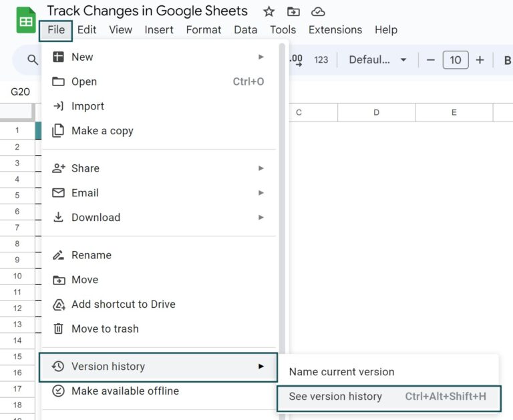
Task: Increase font size with the plus button
Action: 480,60
